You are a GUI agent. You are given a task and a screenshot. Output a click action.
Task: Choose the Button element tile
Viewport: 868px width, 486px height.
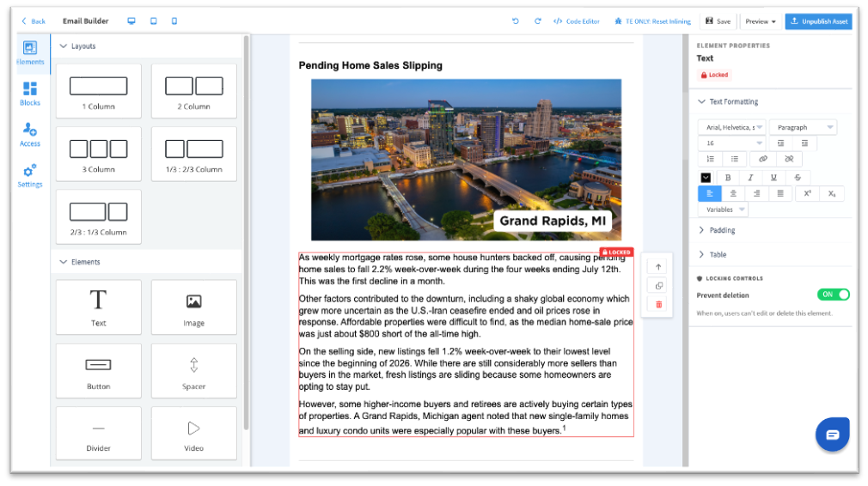pyautogui.click(x=99, y=370)
